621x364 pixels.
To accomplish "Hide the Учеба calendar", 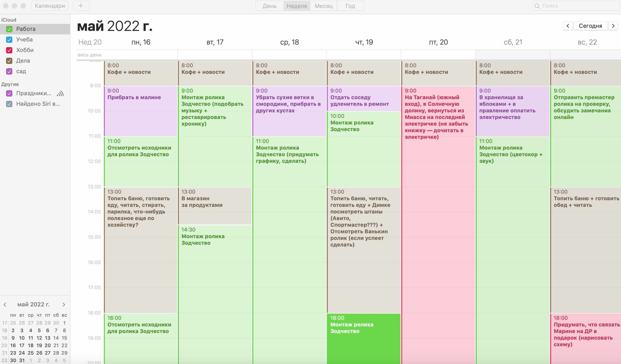I will tap(9, 40).
